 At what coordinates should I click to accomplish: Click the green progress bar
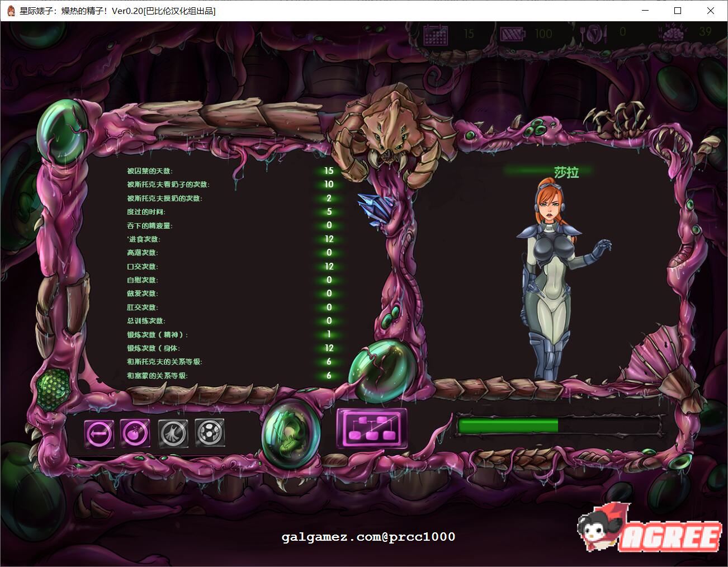click(562, 426)
